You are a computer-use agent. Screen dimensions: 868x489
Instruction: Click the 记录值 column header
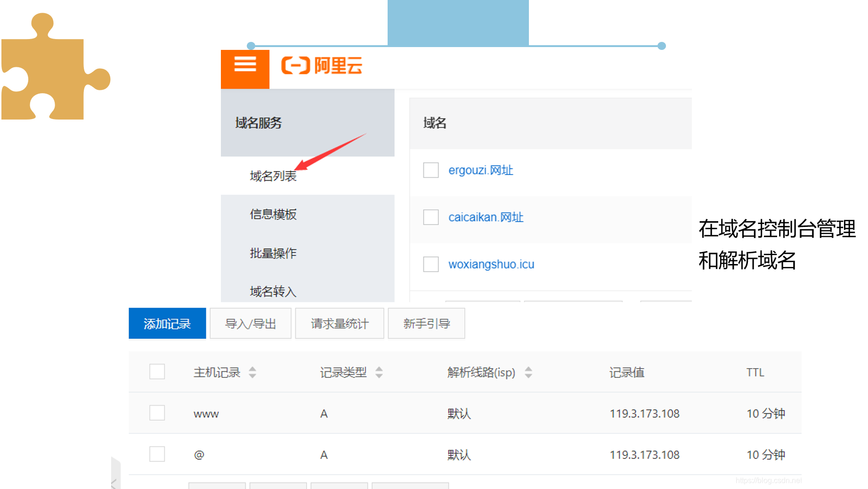(x=627, y=372)
